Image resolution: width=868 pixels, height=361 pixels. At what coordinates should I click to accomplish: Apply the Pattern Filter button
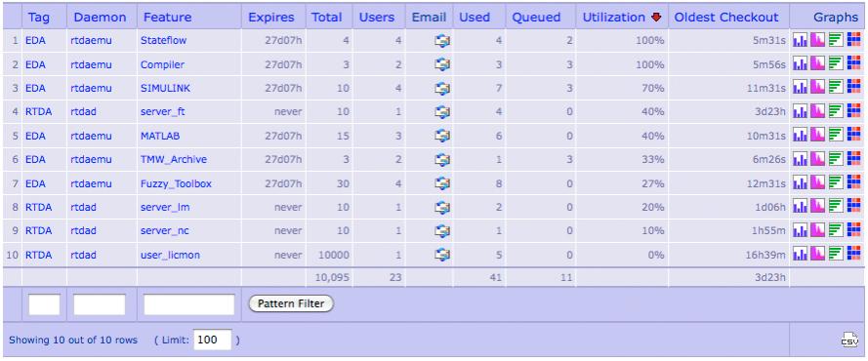click(291, 303)
